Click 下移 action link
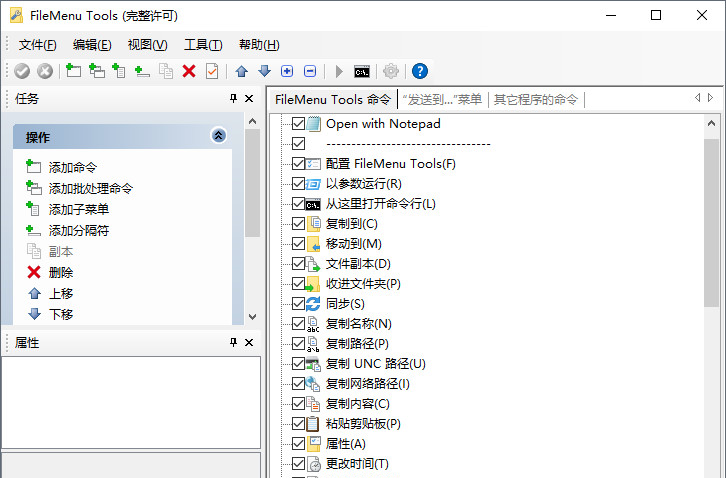This screenshot has height=497, width=726. tap(61, 315)
